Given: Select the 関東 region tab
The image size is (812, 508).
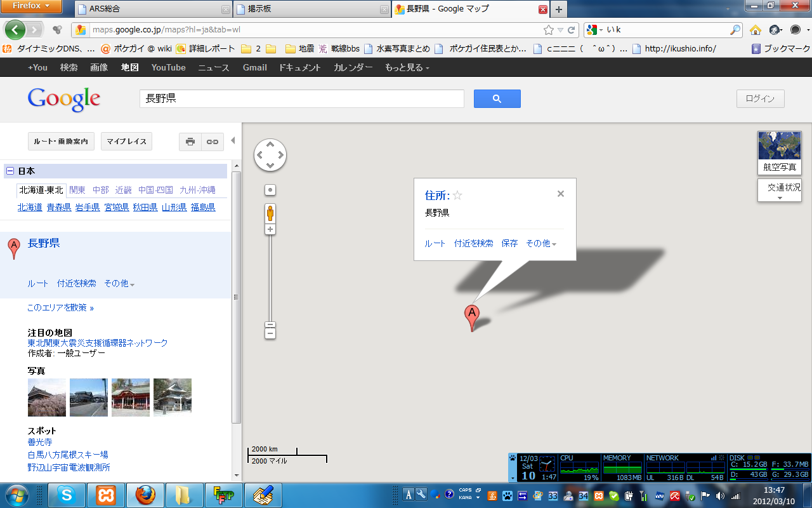Looking at the screenshot, I should [x=77, y=190].
